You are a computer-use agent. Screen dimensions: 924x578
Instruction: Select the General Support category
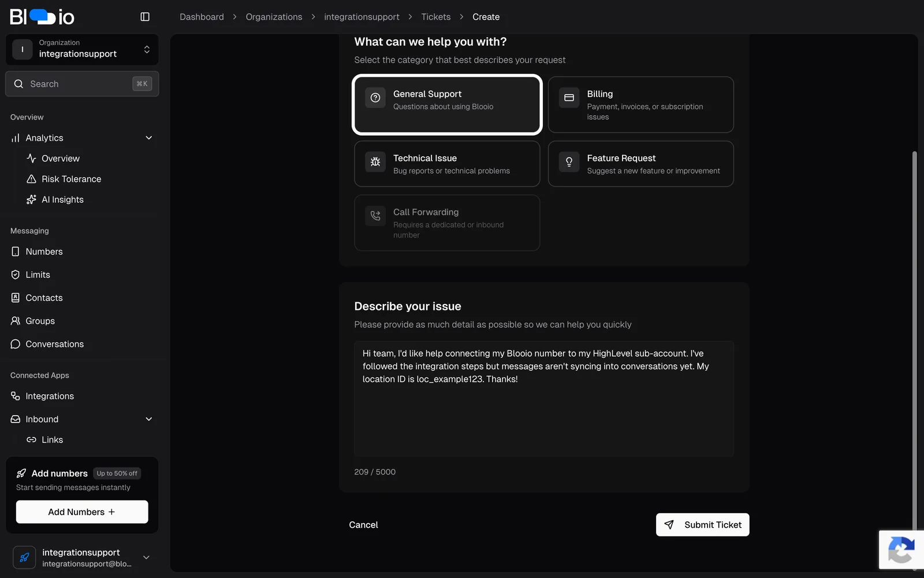(447, 105)
